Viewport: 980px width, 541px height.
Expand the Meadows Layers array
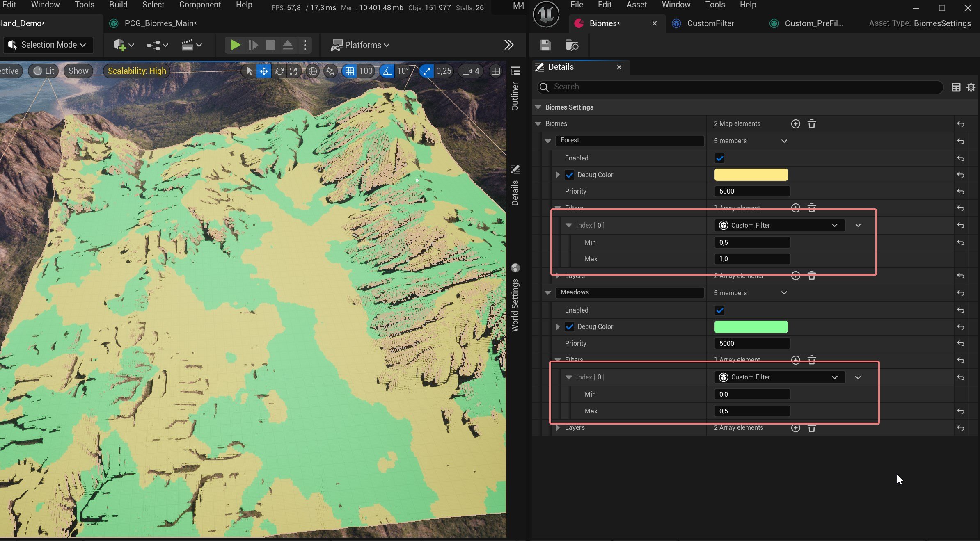(x=557, y=428)
